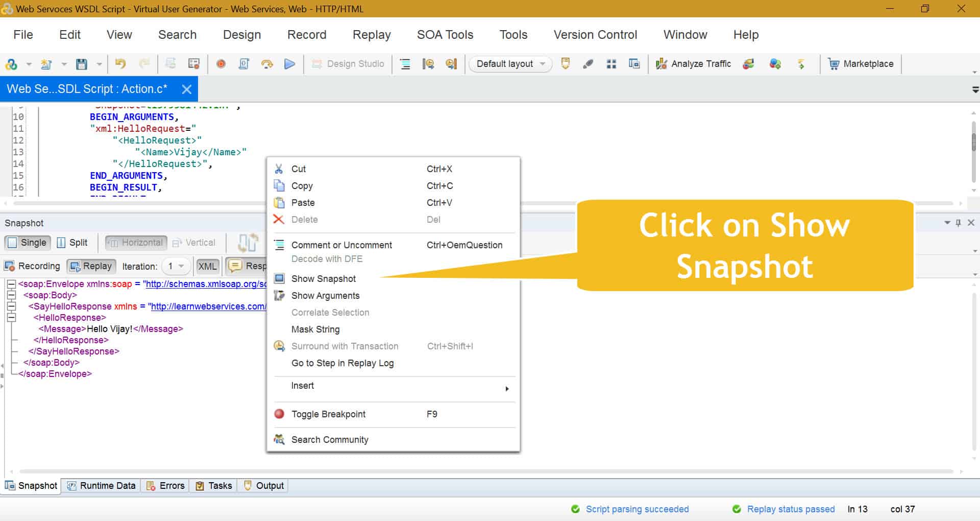Collapse the soap:Envelope tree node
The height and width of the screenshot is (521, 980).
pyautogui.click(x=11, y=284)
